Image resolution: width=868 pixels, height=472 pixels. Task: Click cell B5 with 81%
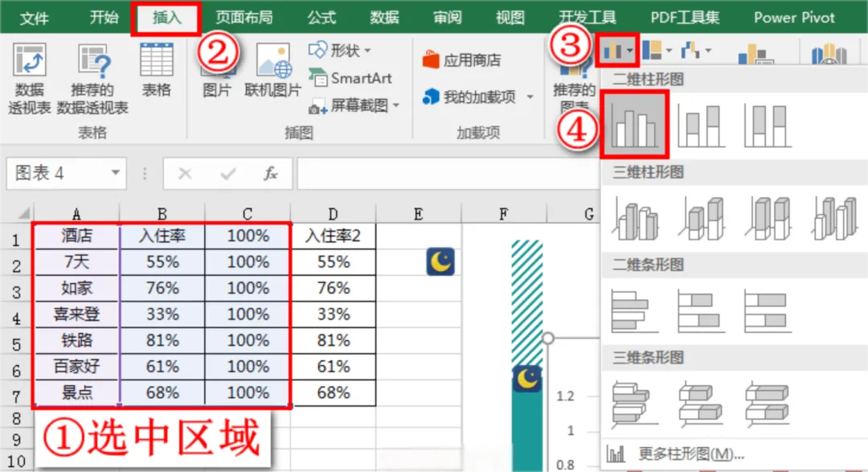tap(162, 340)
